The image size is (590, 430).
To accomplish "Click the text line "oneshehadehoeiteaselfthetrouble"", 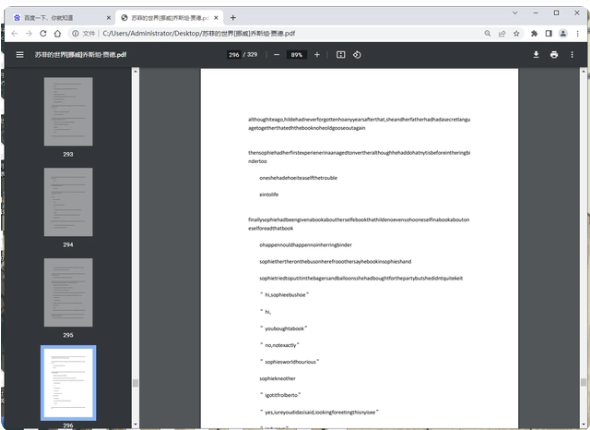I will coord(298,178).
